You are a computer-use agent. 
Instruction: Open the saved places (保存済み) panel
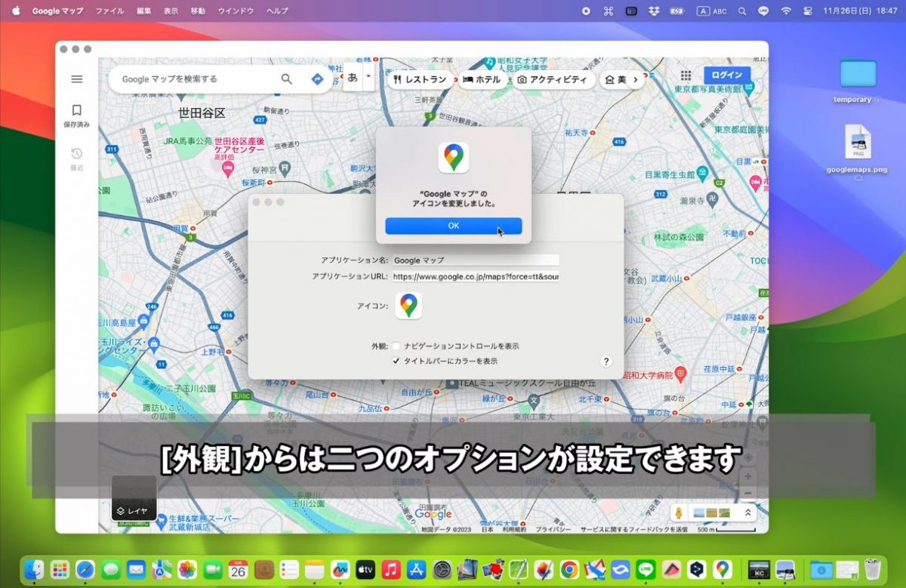76,116
